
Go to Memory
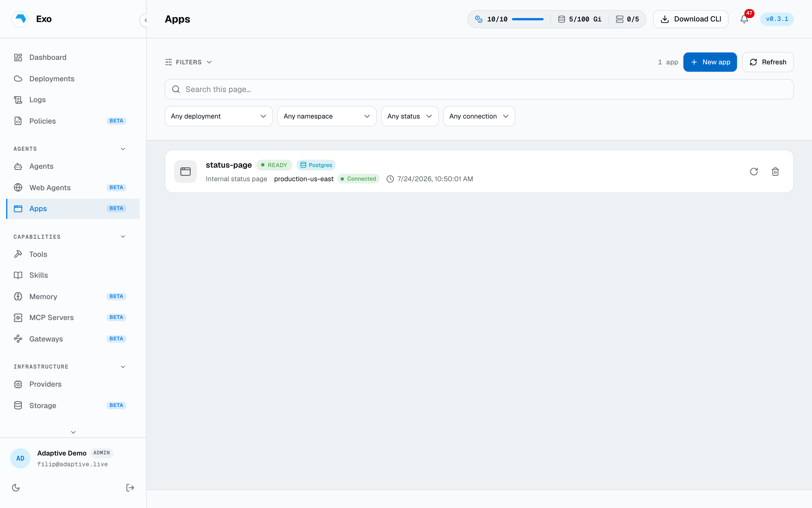coord(73,296)
